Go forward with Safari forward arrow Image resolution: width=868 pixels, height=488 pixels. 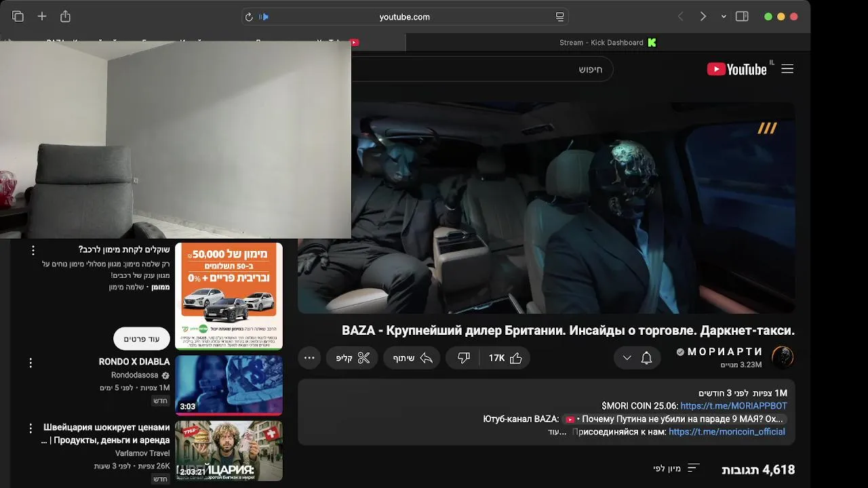pyautogui.click(x=703, y=16)
